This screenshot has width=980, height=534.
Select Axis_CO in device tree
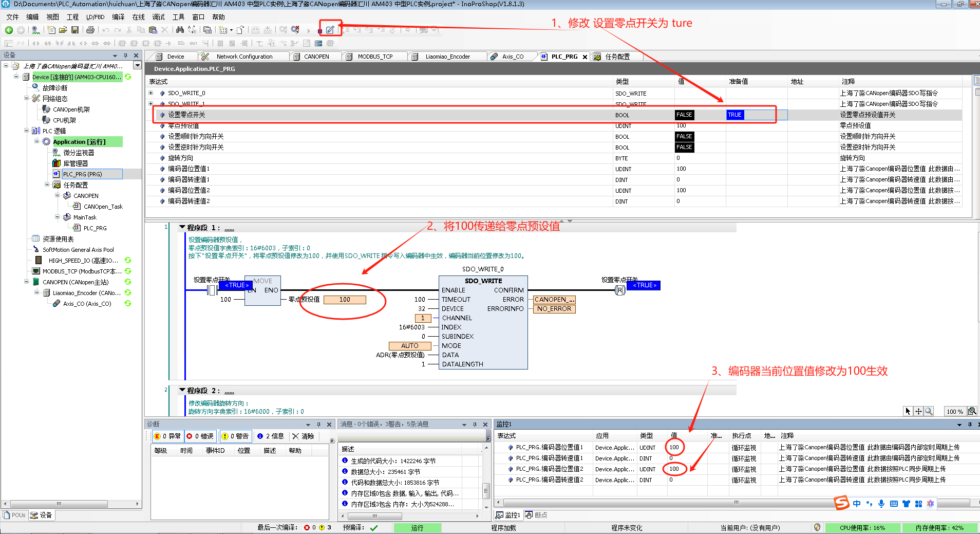pyautogui.click(x=87, y=304)
